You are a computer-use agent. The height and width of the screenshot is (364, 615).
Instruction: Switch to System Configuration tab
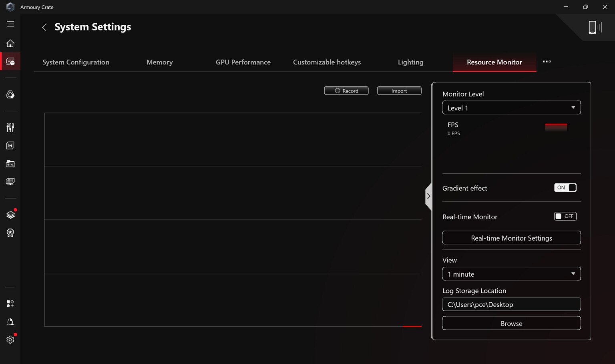point(76,62)
